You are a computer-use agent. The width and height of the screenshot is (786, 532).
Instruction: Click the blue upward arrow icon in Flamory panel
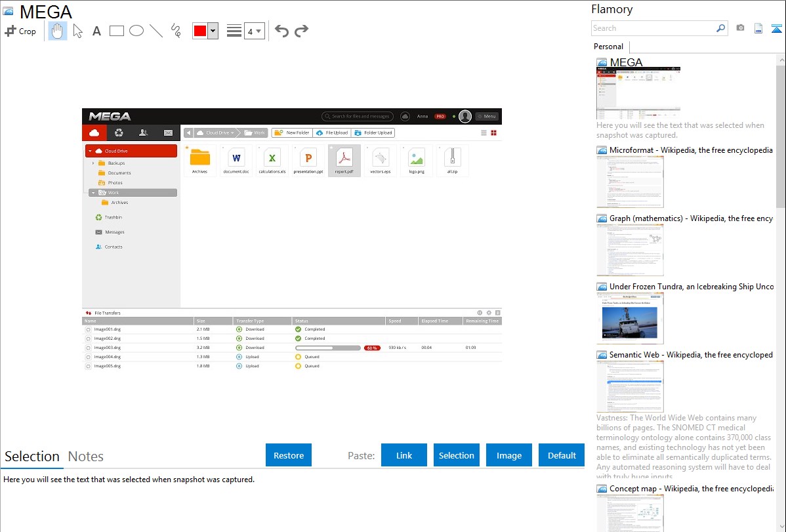point(776,28)
